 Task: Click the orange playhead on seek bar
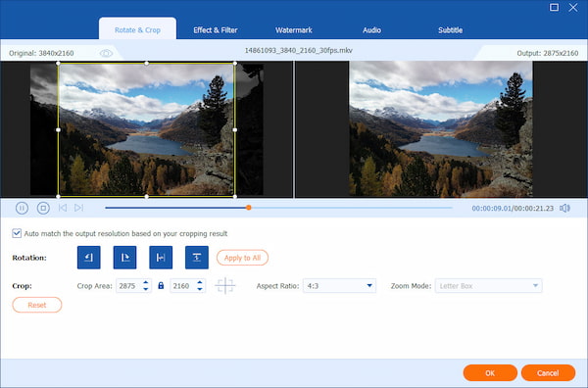pyautogui.click(x=249, y=208)
